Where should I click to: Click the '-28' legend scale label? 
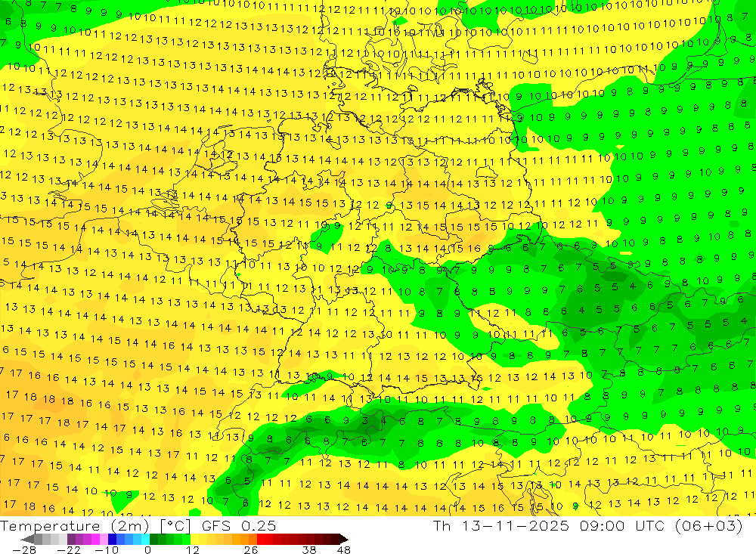tap(23, 549)
